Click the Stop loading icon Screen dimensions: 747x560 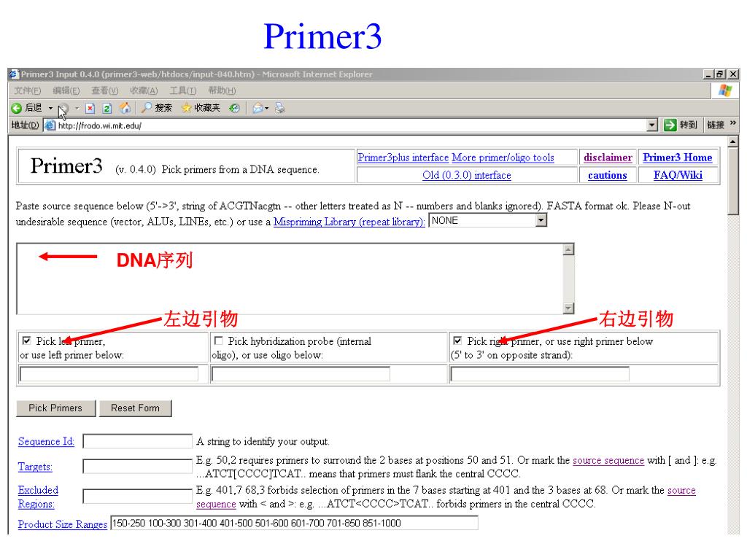(x=90, y=108)
